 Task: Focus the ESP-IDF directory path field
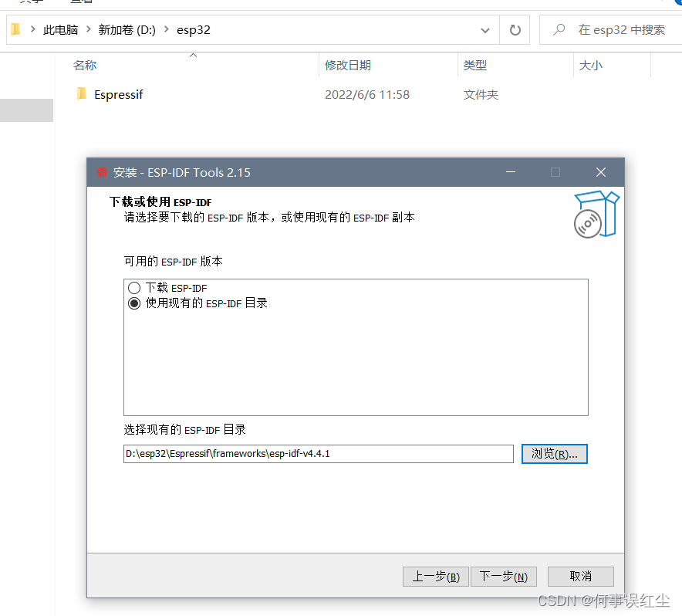tap(319, 454)
